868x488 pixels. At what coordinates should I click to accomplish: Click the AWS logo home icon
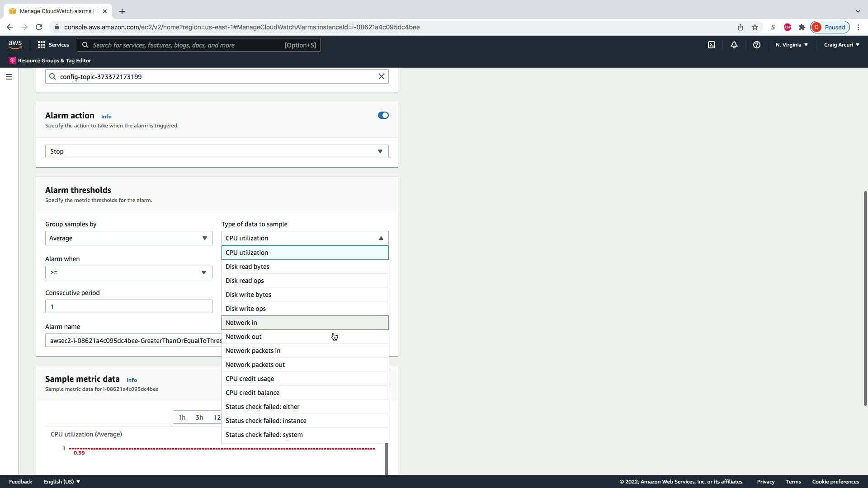pyautogui.click(x=15, y=44)
